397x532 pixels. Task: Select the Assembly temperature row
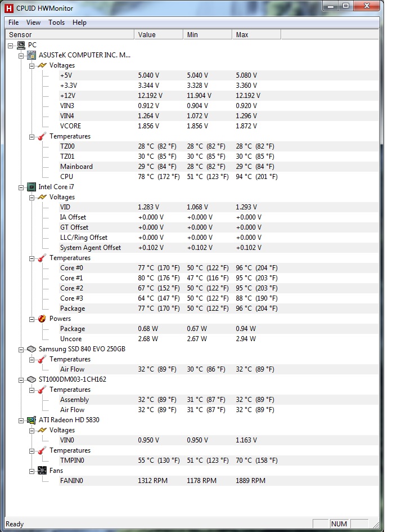(x=219, y=400)
